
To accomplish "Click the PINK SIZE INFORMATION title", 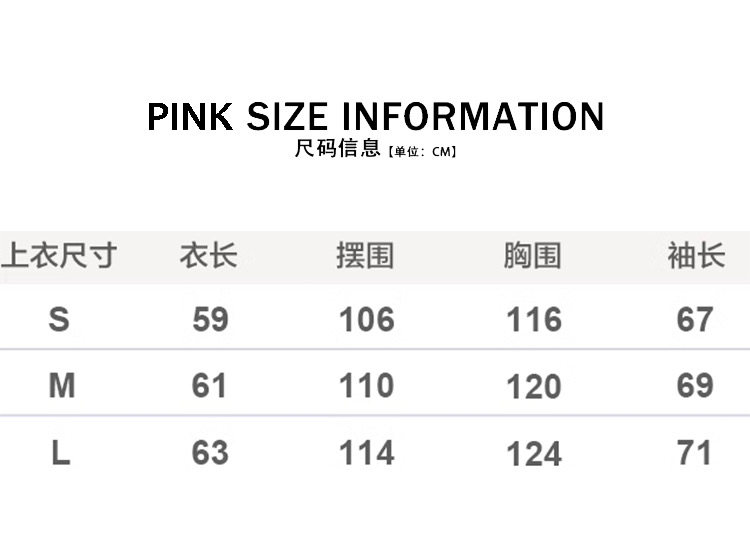I will click(375, 116).
